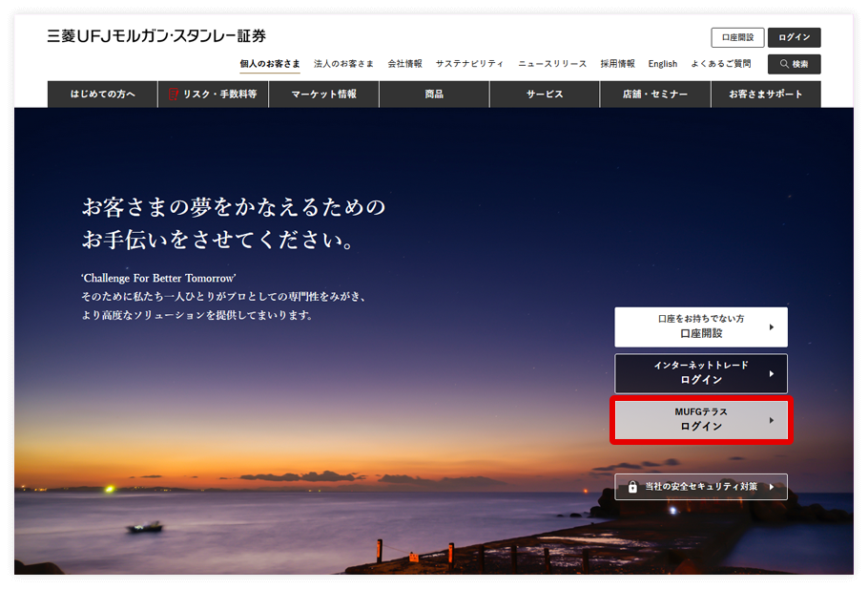Click arrow on MUFGテラス ログイン button
The height and width of the screenshot is (589, 868).
click(771, 421)
